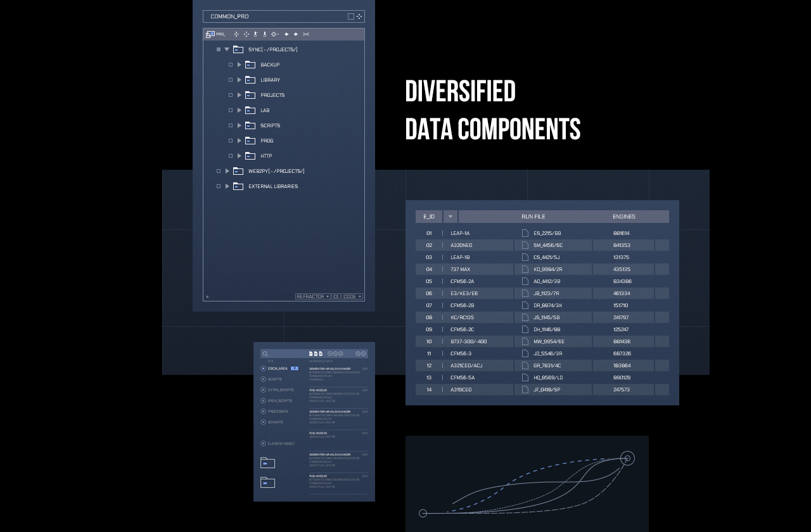This screenshot has width=811, height=532.
Task: Select the SCRIPTS radio option in small panel
Action: point(264,379)
